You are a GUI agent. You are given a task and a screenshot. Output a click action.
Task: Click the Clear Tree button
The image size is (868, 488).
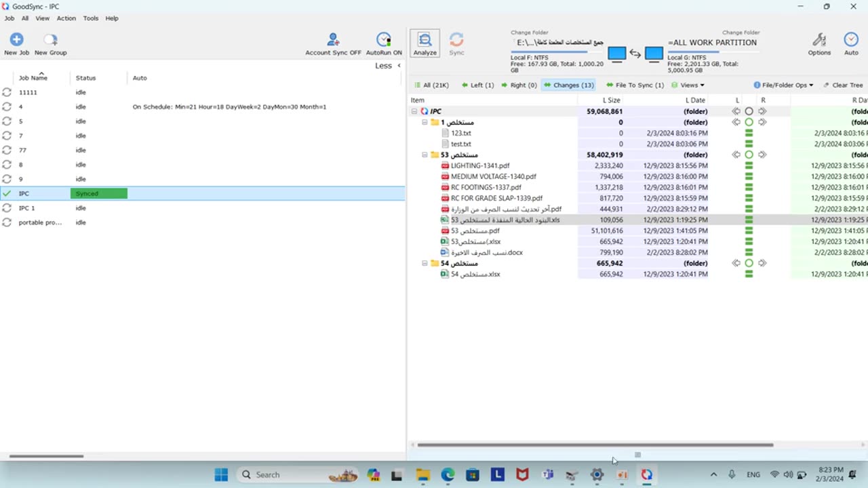tap(843, 85)
